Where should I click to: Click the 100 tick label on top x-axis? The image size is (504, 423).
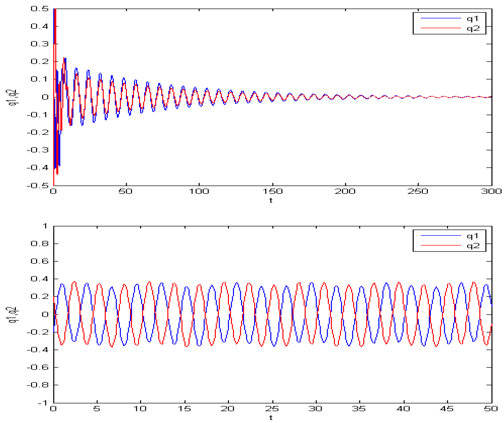(x=199, y=191)
